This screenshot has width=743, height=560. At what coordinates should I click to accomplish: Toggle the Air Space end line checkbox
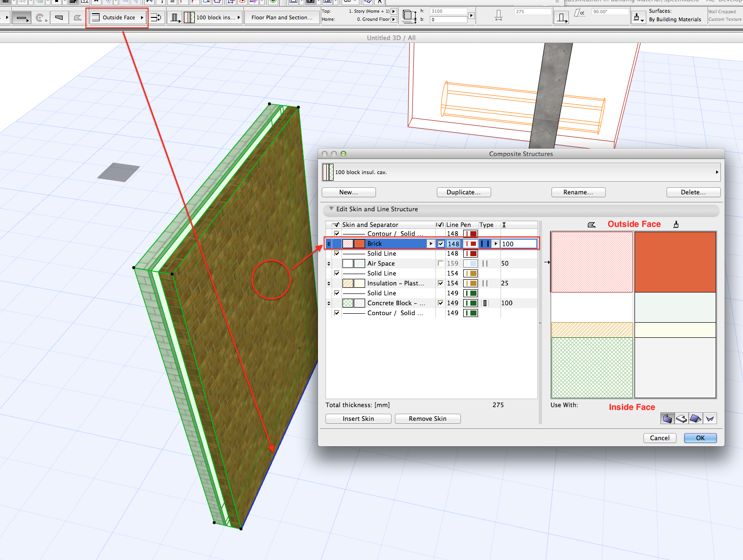pos(441,263)
